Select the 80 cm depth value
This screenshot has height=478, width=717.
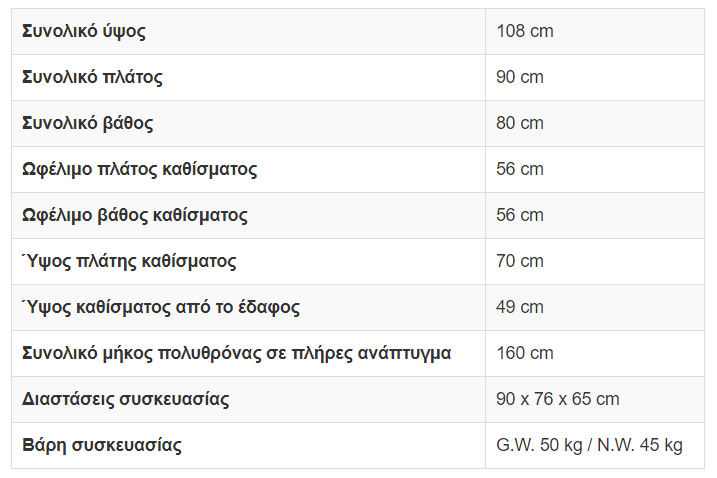(x=520, y=123)
